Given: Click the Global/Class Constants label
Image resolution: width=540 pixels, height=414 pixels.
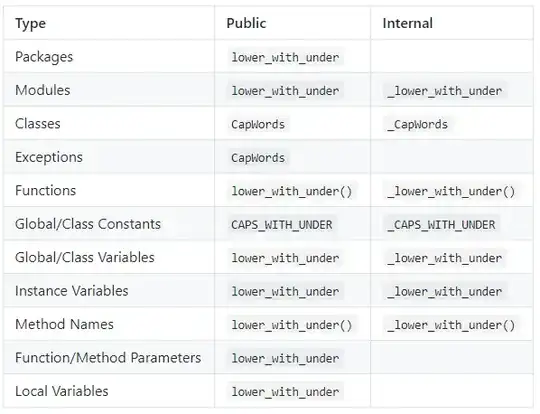Looking at the screenshot, I should [x=88, y=224].
